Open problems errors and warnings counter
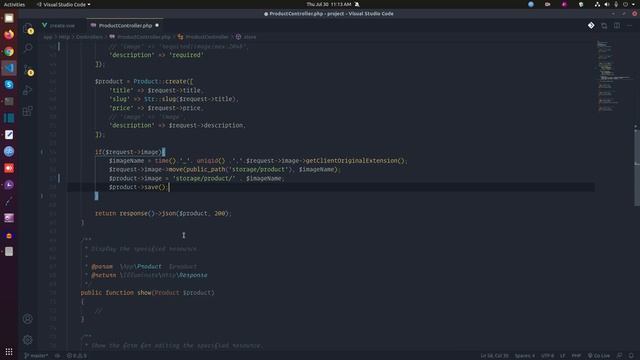Viewport: 640px width, 360px height. [77, 356]
